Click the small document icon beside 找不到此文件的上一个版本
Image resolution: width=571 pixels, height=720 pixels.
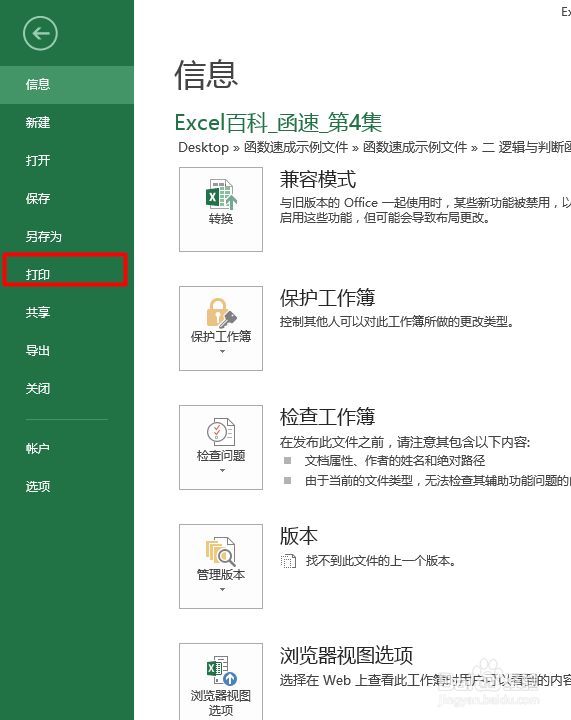[x=288, y=561]
